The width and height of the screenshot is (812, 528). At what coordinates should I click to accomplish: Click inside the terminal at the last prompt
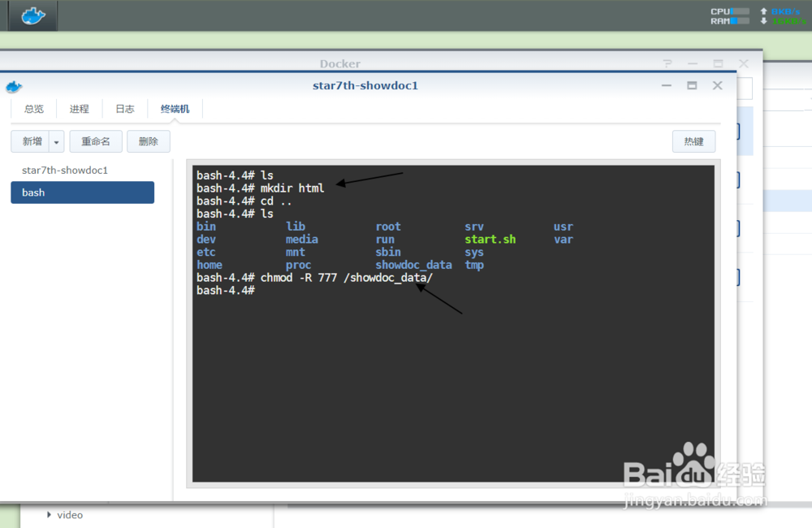coord(226,290)
